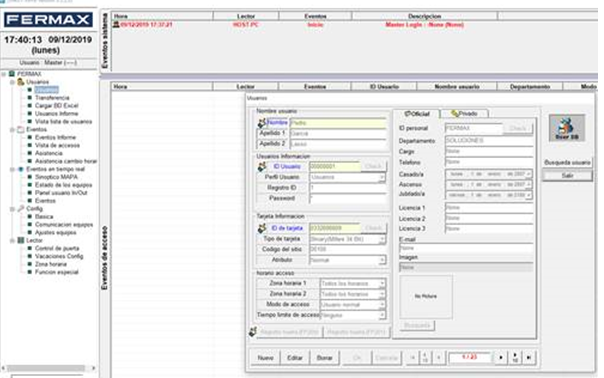Collapse the Usuarios tree node
The width and height of the screenshot is (604, 378).
pos(12,82)
